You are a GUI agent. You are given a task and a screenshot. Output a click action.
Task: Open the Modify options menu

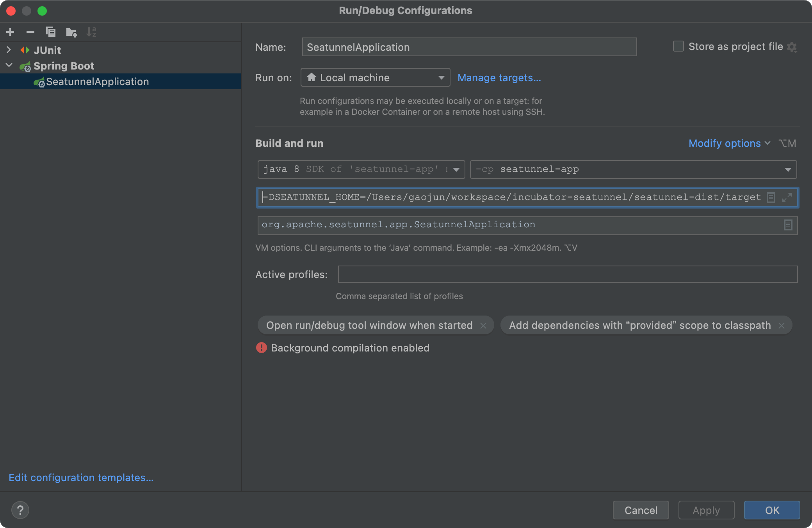[729, 143]
